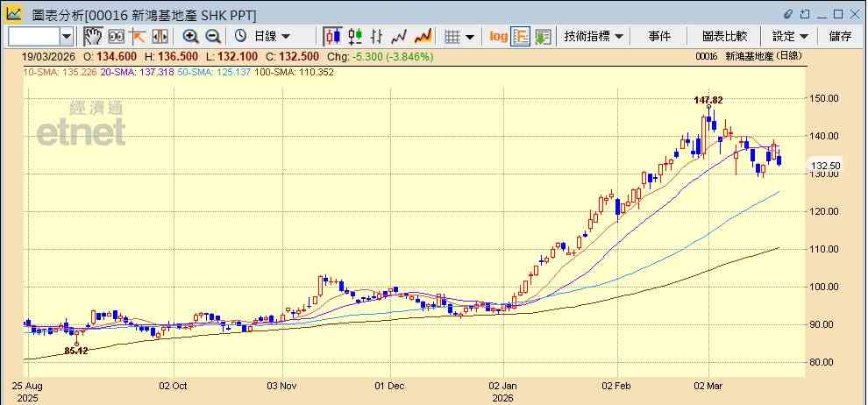
Task: Open the 日線 period dropdown
Action: point(272,37)
